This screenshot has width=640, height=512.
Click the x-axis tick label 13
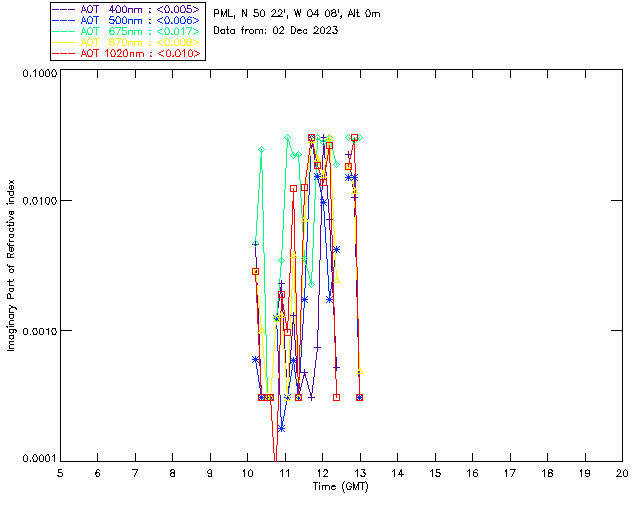pos(360,473)
